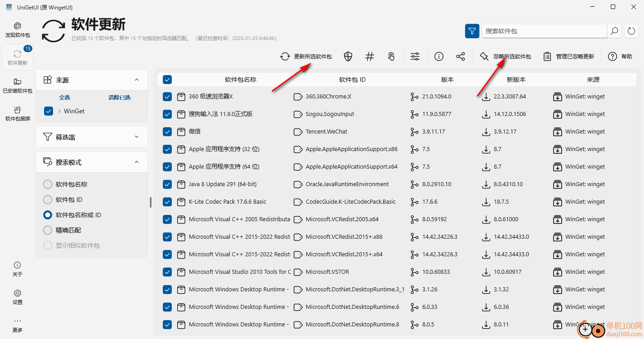Click download icon beside 22.3.3087.64
644x339 pixels.
pos(486,96)
